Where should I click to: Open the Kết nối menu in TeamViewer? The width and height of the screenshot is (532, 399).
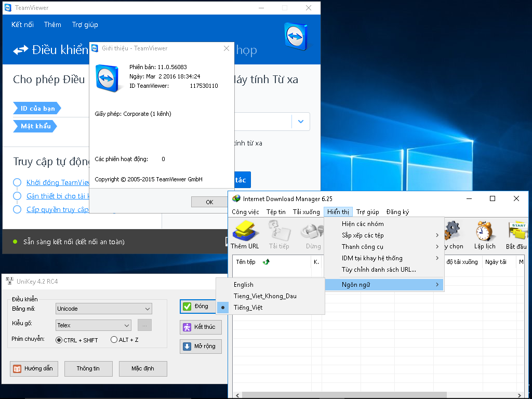tap(22, 24)
